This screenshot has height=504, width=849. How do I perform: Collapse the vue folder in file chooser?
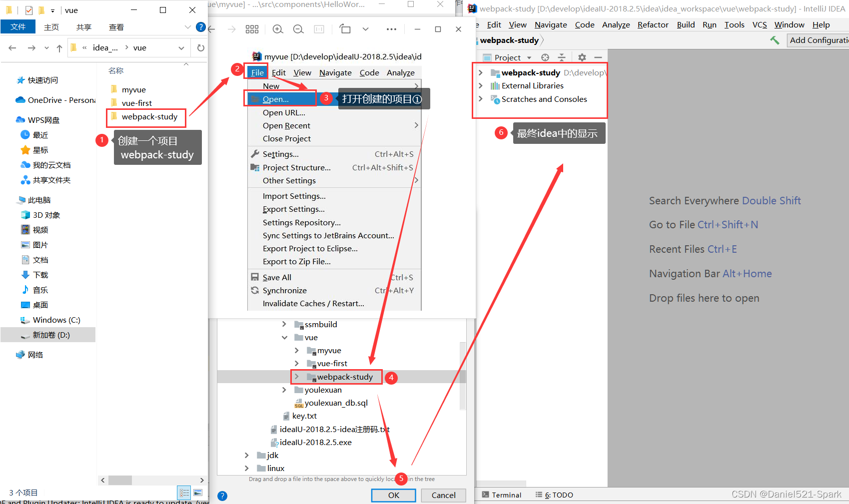click(x=284, y=338)
